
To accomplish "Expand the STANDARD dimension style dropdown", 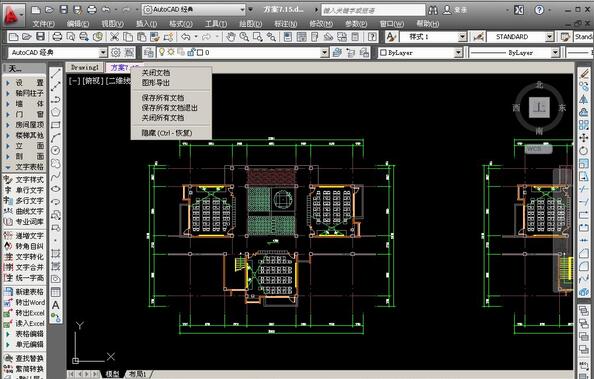I will click(x=549, y=37).
